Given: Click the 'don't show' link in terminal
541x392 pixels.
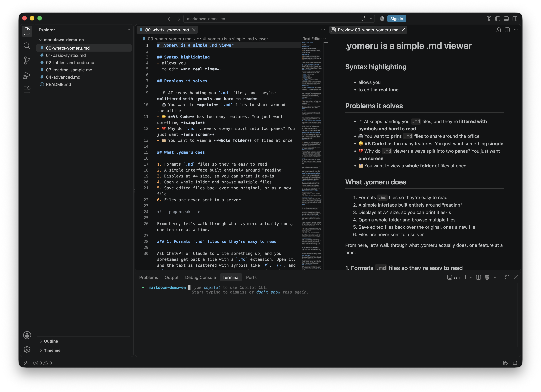Looking at the screenshot, I should point(268,292).
